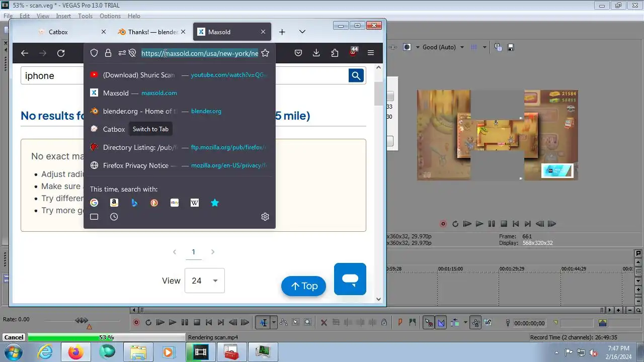Toggle Loop Playback under the video preview
The image size is (644, 362).
coord(455,224)
